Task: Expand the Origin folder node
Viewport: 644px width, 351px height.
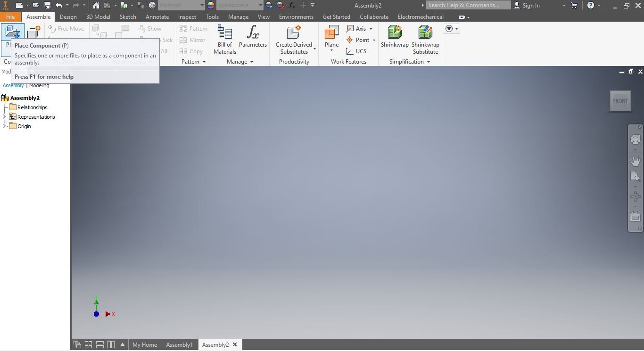Action: [x=5, y=126]
